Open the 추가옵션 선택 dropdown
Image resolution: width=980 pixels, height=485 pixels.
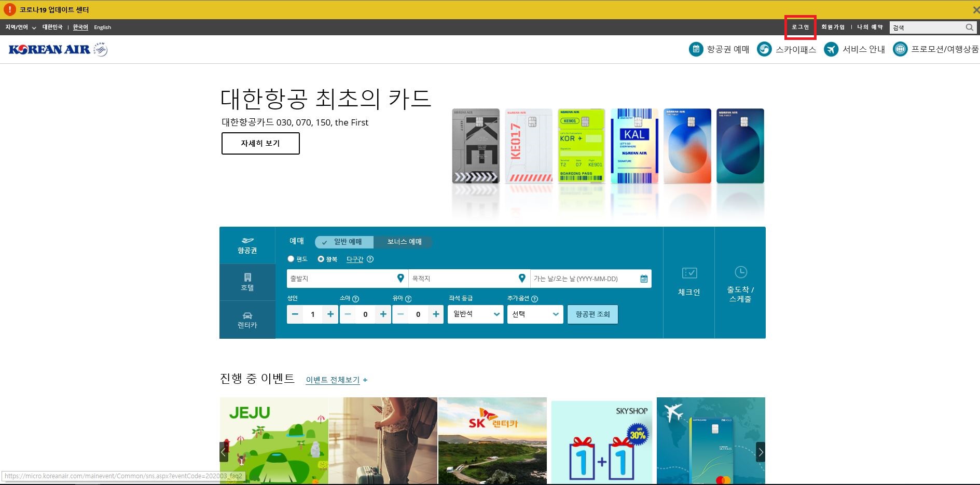pyautogui.click(x=535, y=314)
